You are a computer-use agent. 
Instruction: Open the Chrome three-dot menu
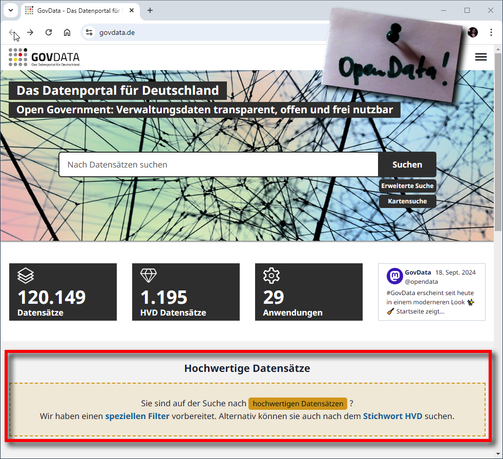(x=491, y=32)
